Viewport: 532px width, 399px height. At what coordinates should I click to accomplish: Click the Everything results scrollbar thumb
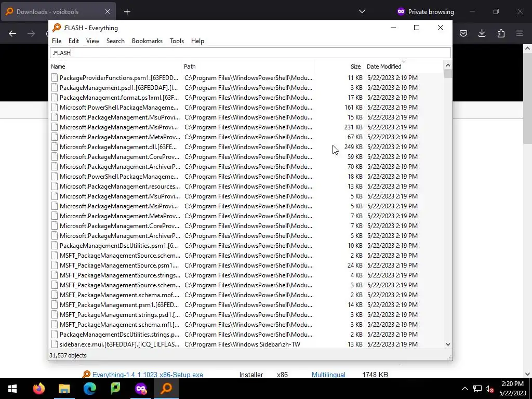tap(448, 74)
